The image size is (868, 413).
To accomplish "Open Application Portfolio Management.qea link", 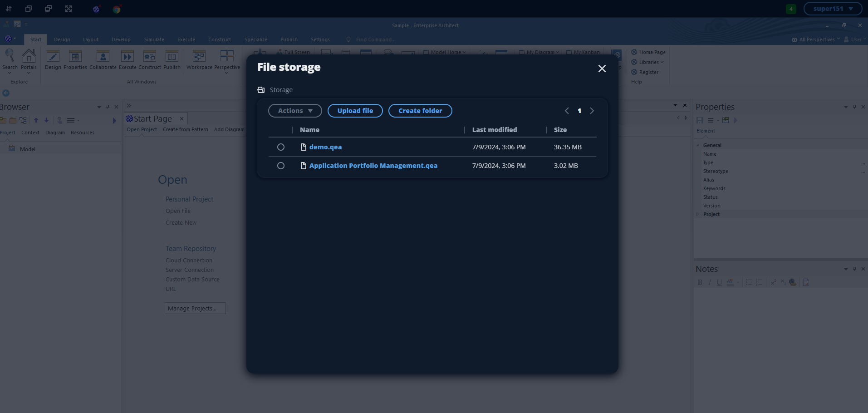I will point(373,166).
